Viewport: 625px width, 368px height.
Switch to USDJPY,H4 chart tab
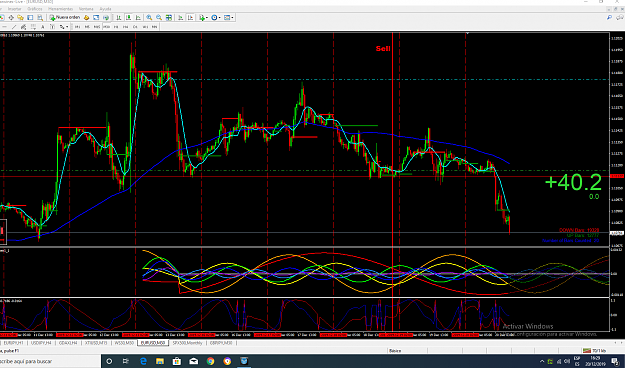(x=41, y=343)
